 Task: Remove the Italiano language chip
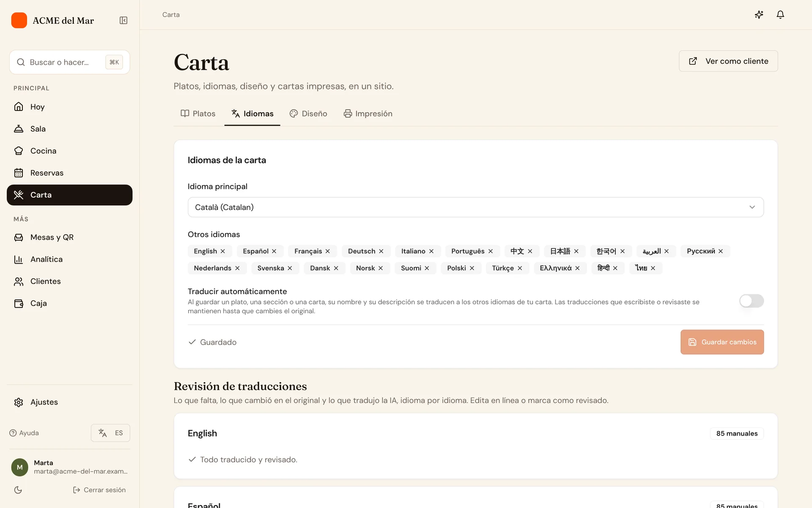coord(431,251)
